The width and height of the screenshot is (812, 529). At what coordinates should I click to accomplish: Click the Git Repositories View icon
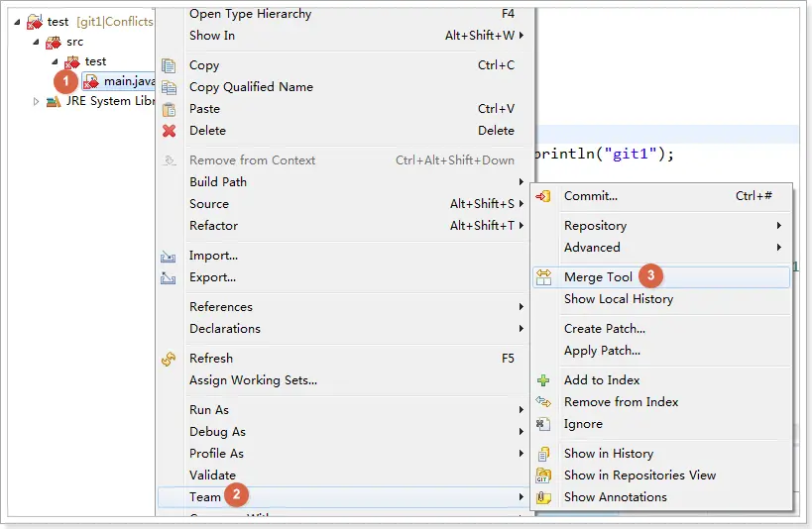[x=543, y=476]
